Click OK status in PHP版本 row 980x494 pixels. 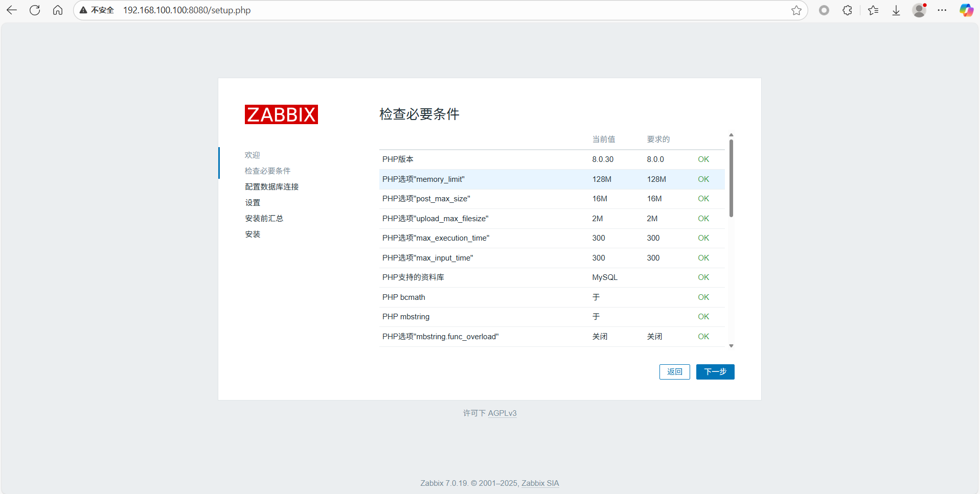703,159
